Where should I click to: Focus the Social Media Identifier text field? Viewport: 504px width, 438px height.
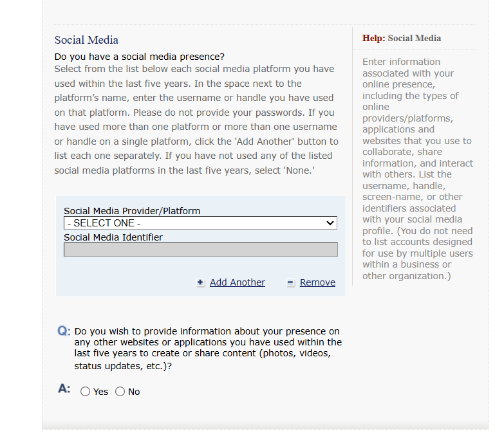(201, 250)
